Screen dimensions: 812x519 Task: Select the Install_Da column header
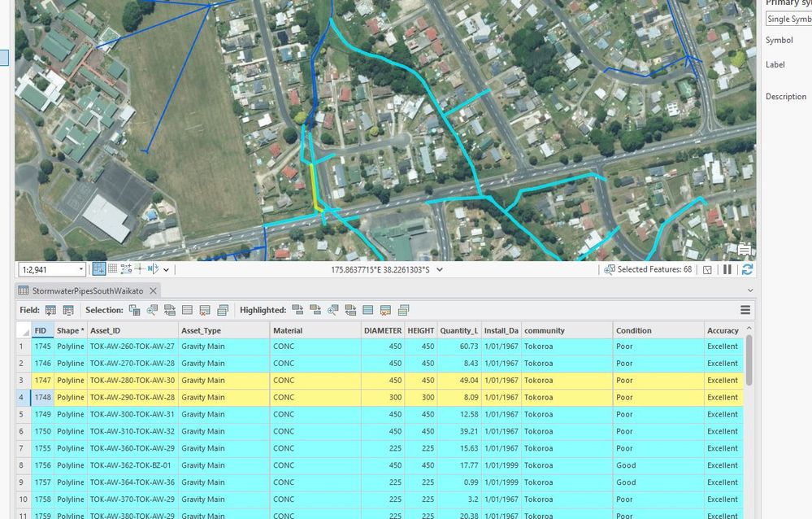(501, 330)
